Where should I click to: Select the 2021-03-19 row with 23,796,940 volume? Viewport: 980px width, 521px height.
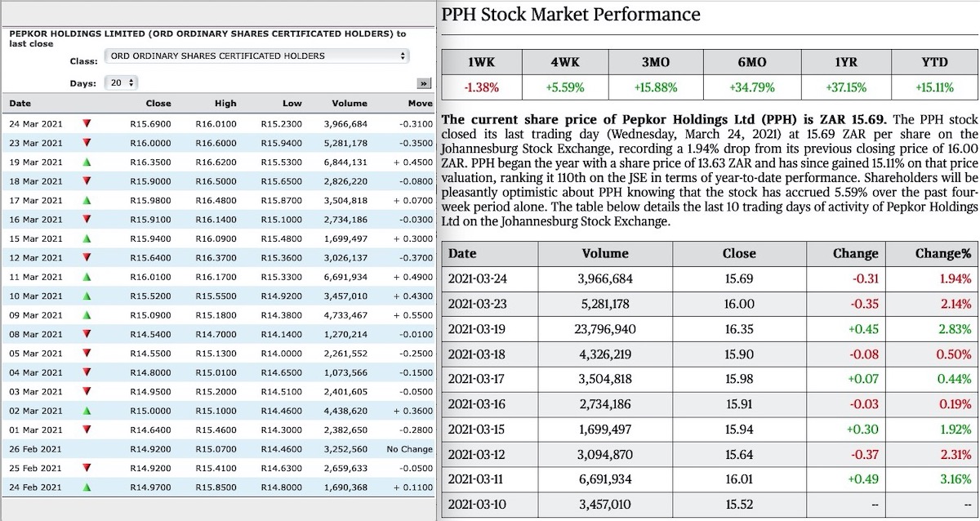click(x=604, y=329)
